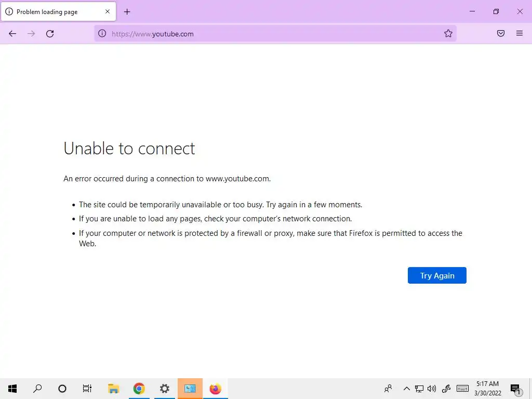Click the youtube.com address bar
532x399 pixels.
[x=275, y=34]
